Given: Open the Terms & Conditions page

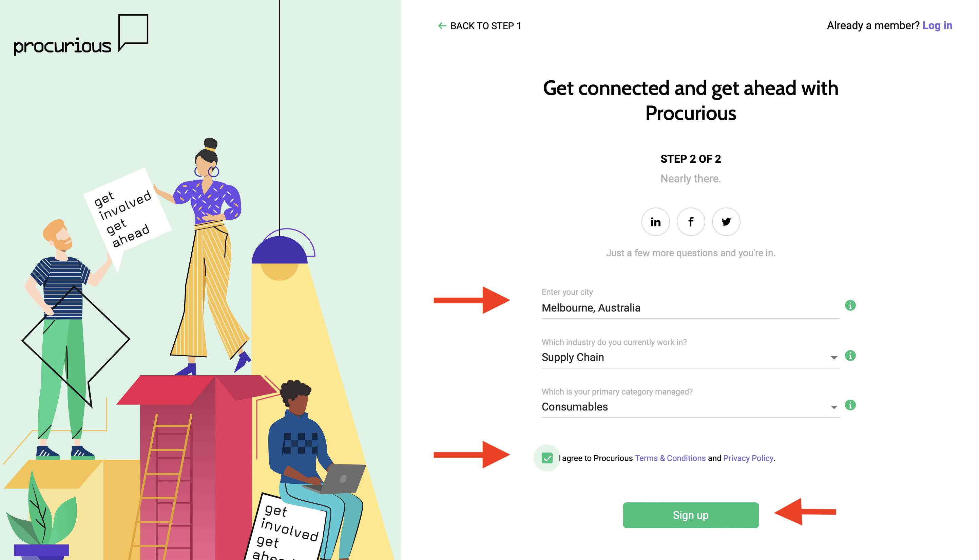Looking at the screenshot, I should [670, 458].
